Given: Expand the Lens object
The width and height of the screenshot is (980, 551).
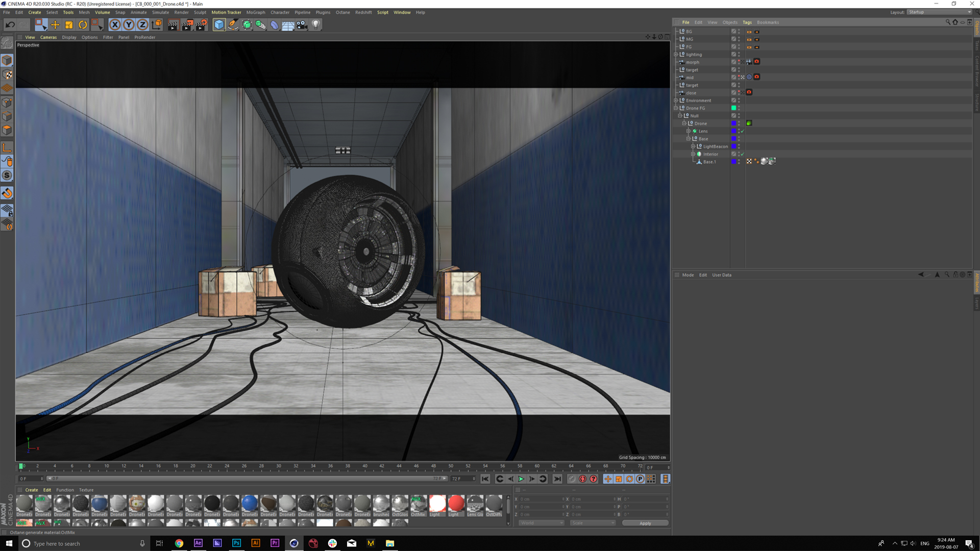Looking at the screenshot, I should click(x=688, y=131).
